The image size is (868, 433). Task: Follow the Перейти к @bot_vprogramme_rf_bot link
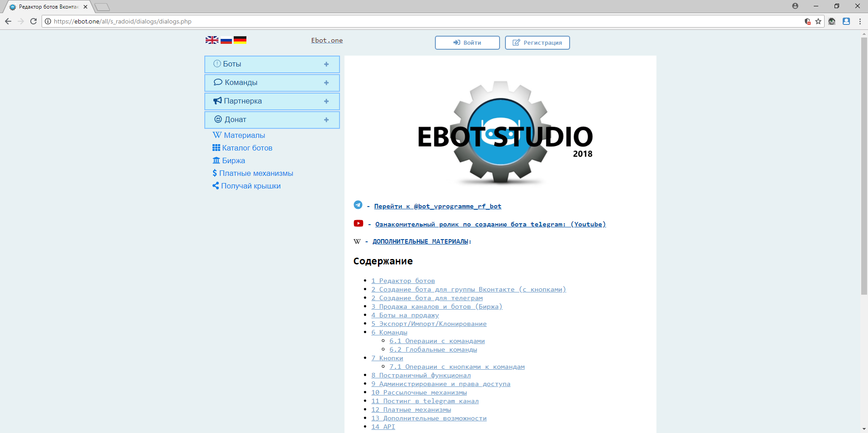(x=438, y=206)
